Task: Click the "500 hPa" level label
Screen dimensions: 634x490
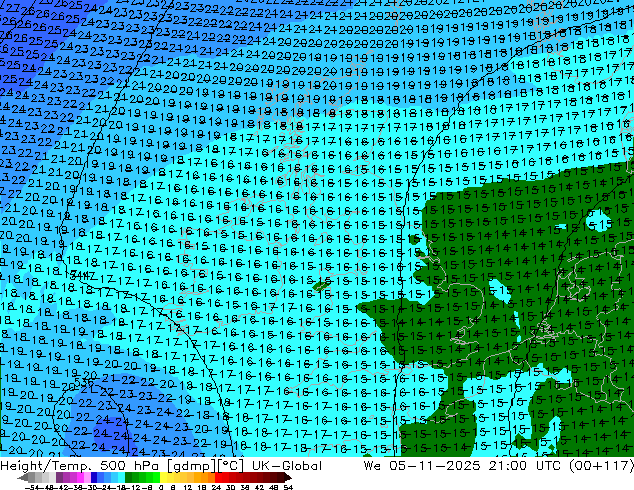Action: (x=130, y=466)
